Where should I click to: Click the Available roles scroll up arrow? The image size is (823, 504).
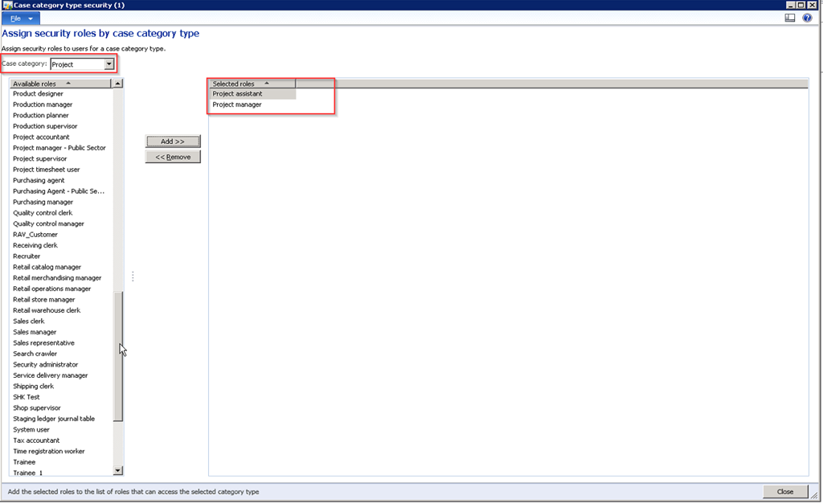tap(118, 84)
